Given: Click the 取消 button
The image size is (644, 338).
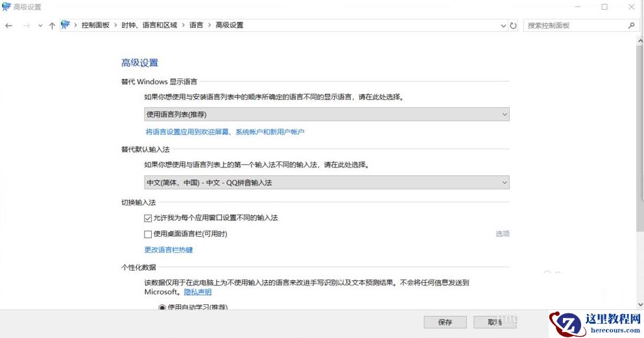Looking at the screenshot, I should tap(495, 322).
